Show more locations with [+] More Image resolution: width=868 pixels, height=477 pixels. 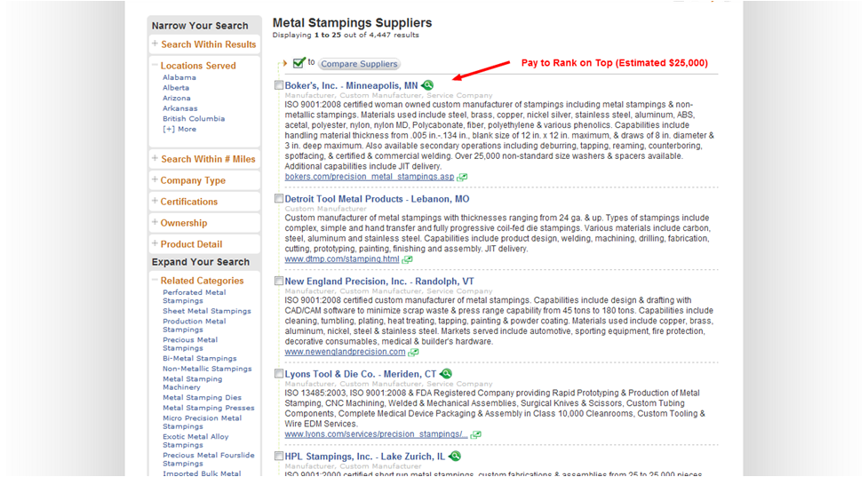tap(179, 129)
